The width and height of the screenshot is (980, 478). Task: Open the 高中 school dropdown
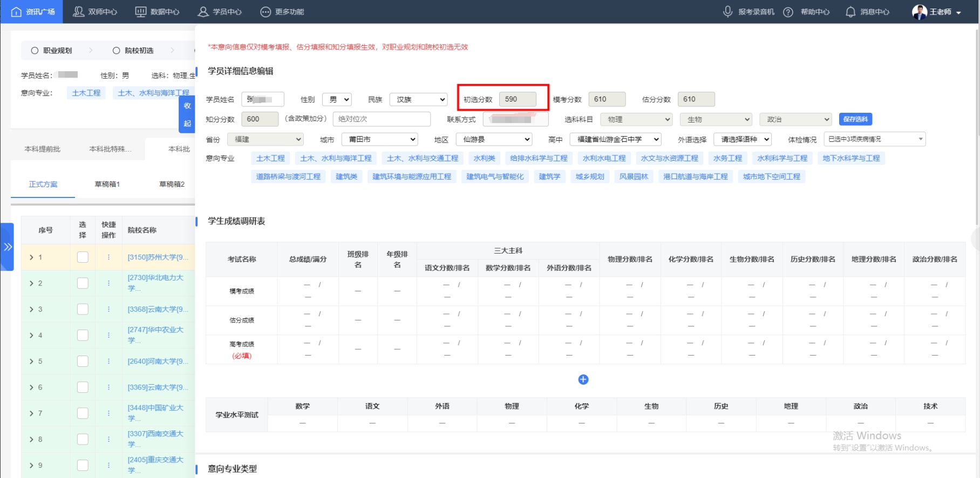(x=616, y=139)
